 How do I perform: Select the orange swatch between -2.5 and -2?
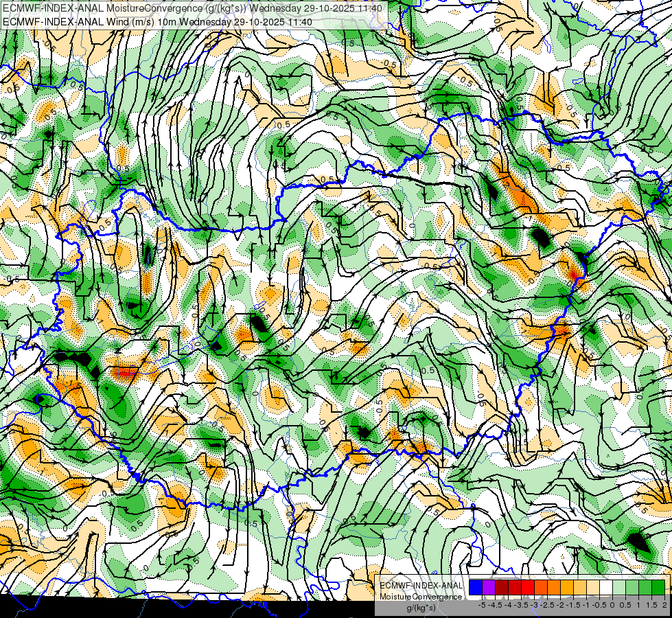554,587
